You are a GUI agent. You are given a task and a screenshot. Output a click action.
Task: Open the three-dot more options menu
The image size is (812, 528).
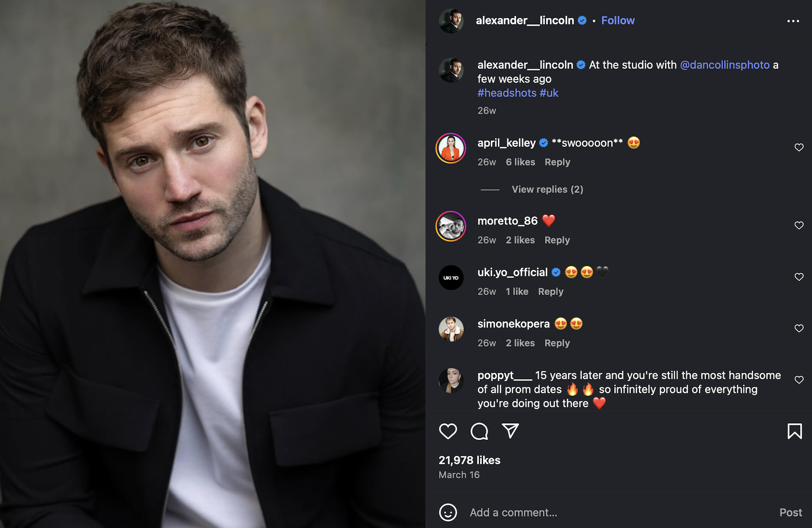tap(793, 21)
